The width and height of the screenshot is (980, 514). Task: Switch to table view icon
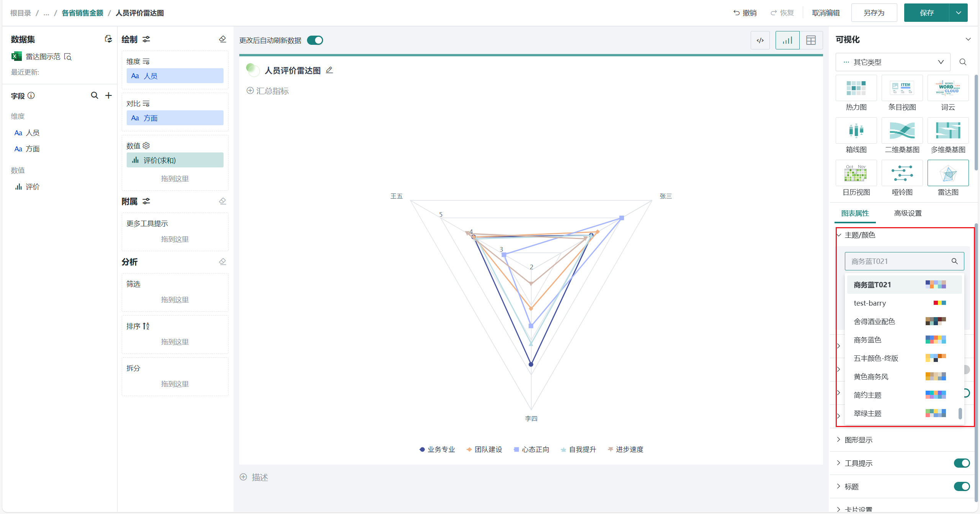click(811, 40)
